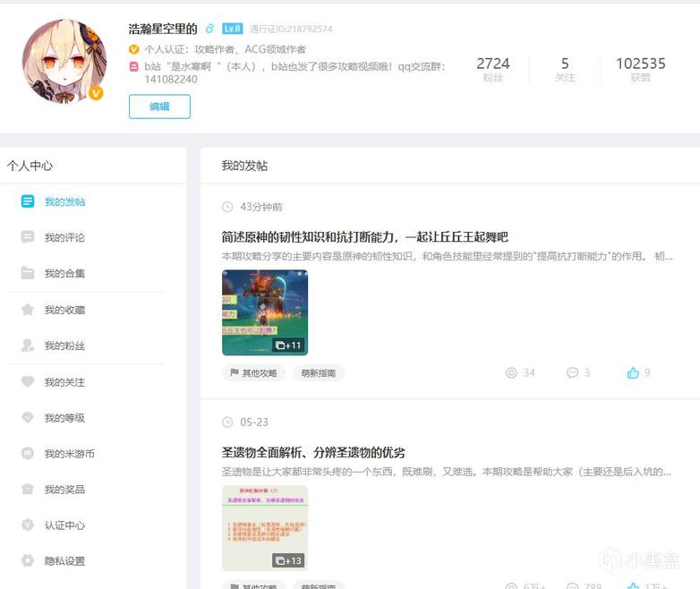Click the 其他攻略 tag on first post
This screenshot has width=700, height=589.
point(253,373)
